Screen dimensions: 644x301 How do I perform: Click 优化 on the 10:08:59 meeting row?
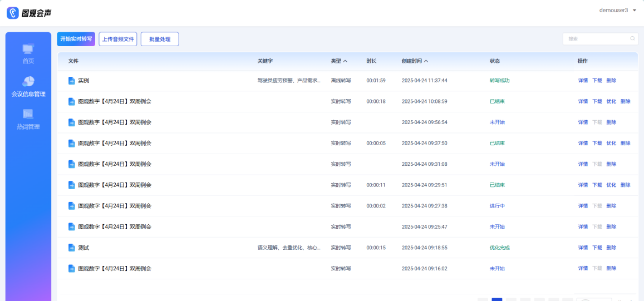click(x=611, y=101)
